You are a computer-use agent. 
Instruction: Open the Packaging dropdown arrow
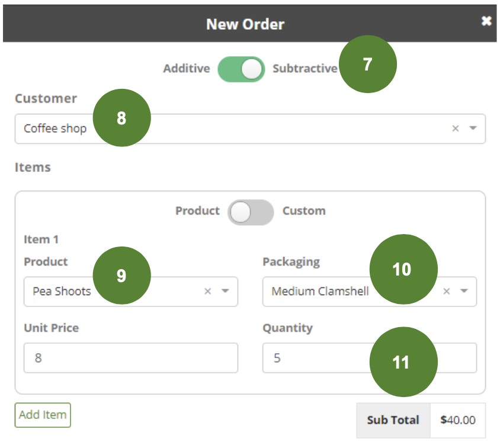pyautogui.click(x=464, y=291)
